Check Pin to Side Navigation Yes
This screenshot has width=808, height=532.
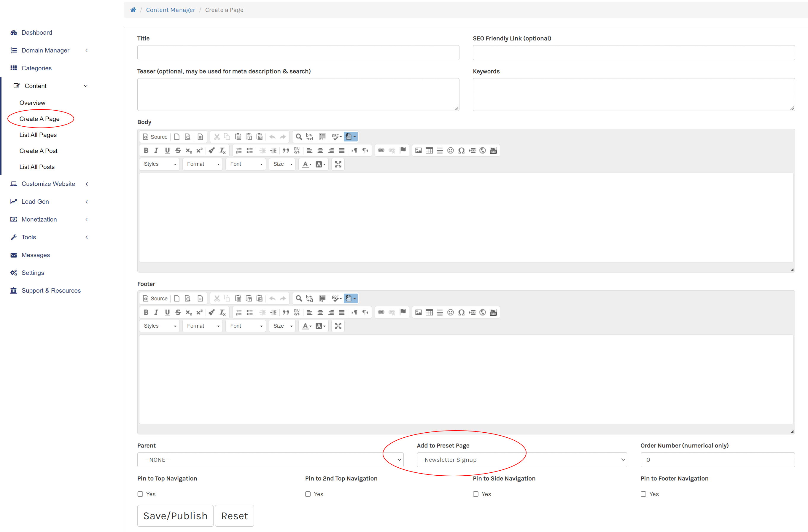point(475,494)
